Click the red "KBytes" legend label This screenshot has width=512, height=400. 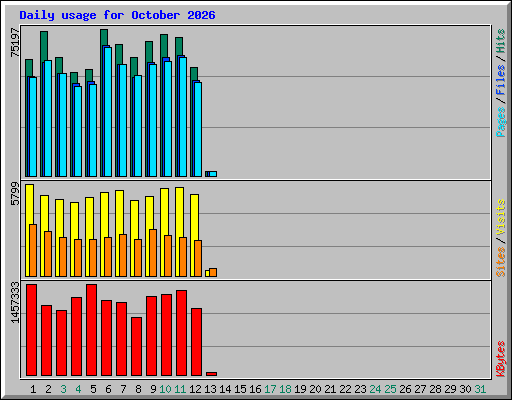[501, 359]
